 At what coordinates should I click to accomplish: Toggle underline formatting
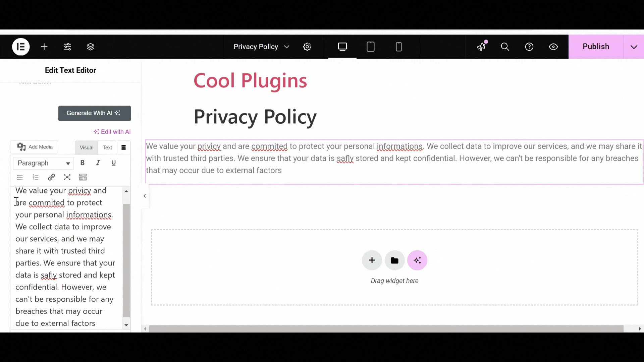click(113, 163)
